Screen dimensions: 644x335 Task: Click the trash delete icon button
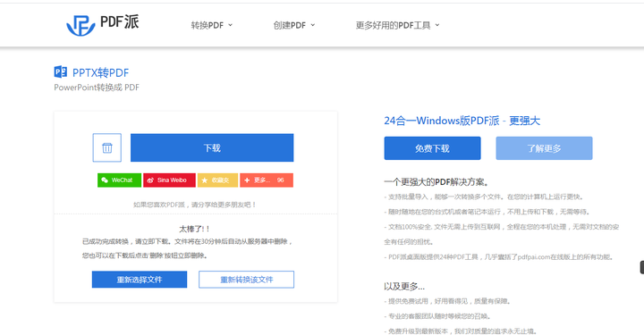point(106,147)
